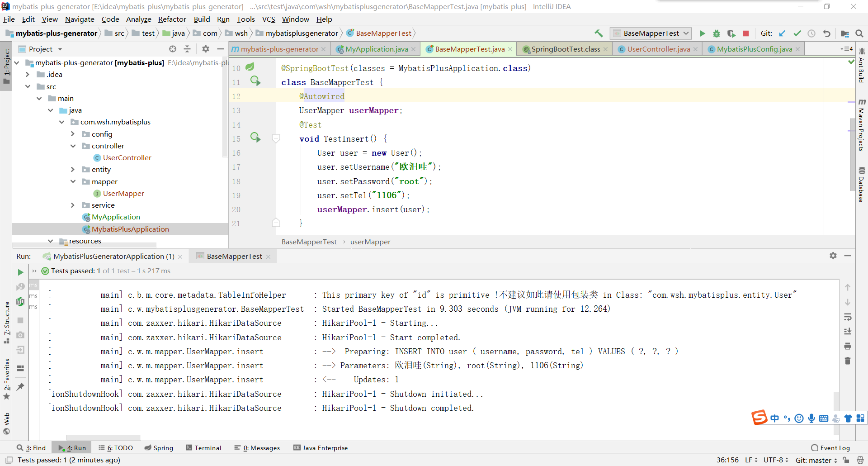The height and width of the screenshot is (466, 868).
Task: Collapse all in Project panel
Action: pyautogui.click(x=187, y=49)
